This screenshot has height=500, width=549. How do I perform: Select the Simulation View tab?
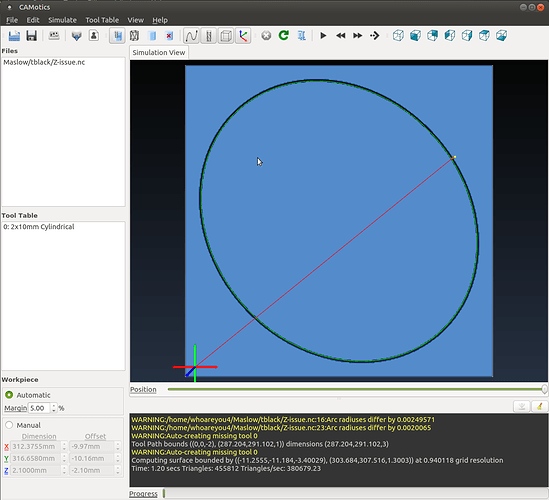click(159, 53)
